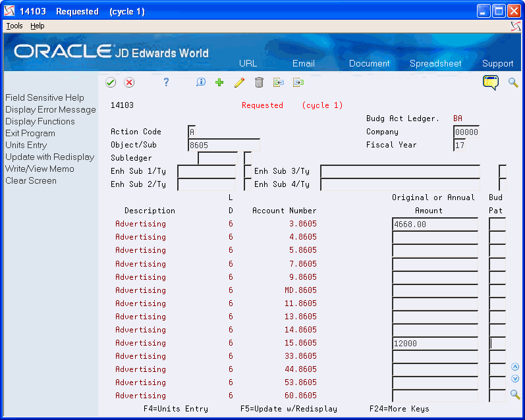Open the Support header link
Viewport: 525px width, 420px height.
[497, 63]
